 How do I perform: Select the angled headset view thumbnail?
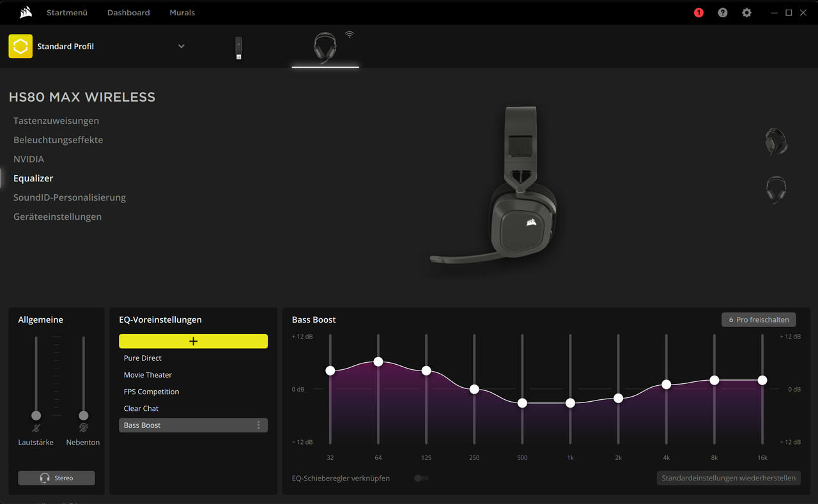tap(776, 141)
